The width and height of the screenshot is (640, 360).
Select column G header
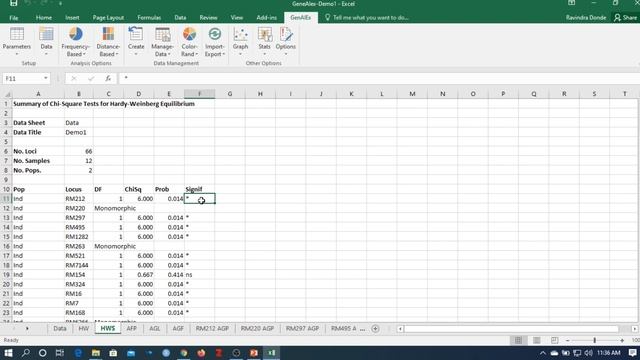[230, 94]
